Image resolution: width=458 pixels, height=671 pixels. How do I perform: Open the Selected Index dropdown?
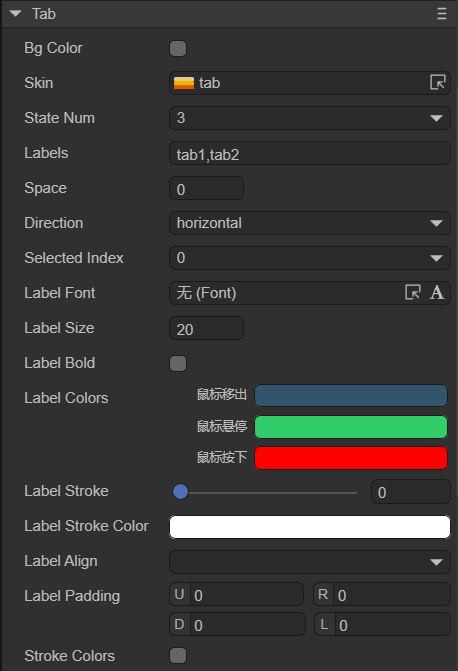(x=310, y=258)
